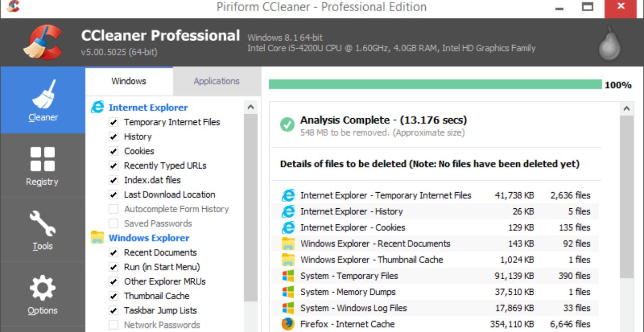Click up arrow of results scrollbar
Viewport: 644px width, 332px height.
tap(626, 108)
